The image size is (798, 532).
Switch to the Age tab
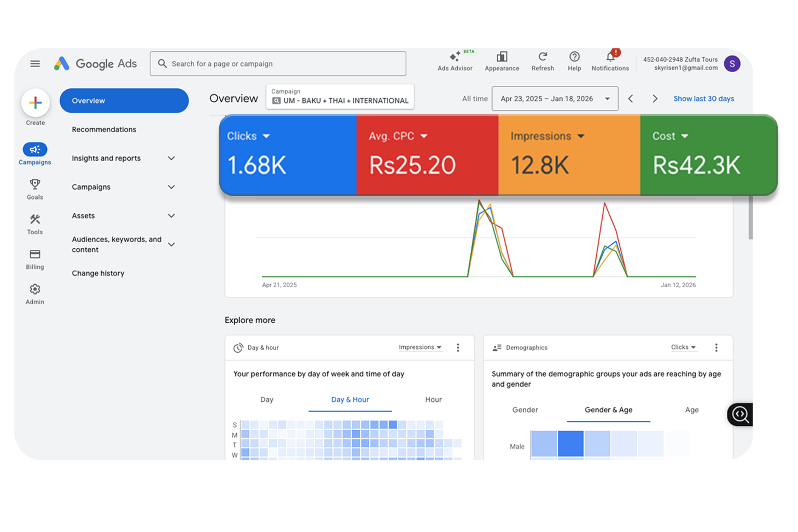pyautogui.click(x=691, y=410)
